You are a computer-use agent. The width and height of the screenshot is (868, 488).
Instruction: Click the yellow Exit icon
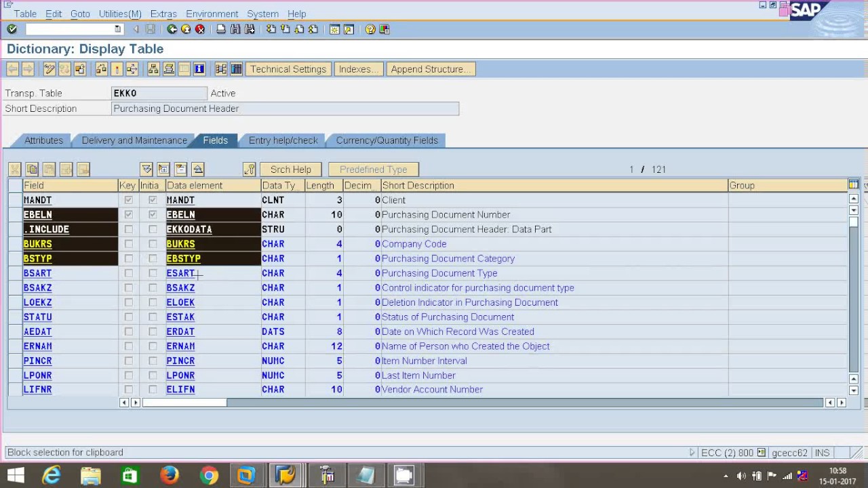pos(186,29)
